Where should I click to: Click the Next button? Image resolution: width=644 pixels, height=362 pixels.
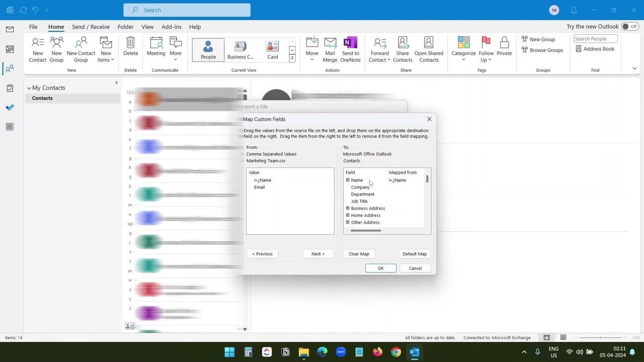click(318, 254)
